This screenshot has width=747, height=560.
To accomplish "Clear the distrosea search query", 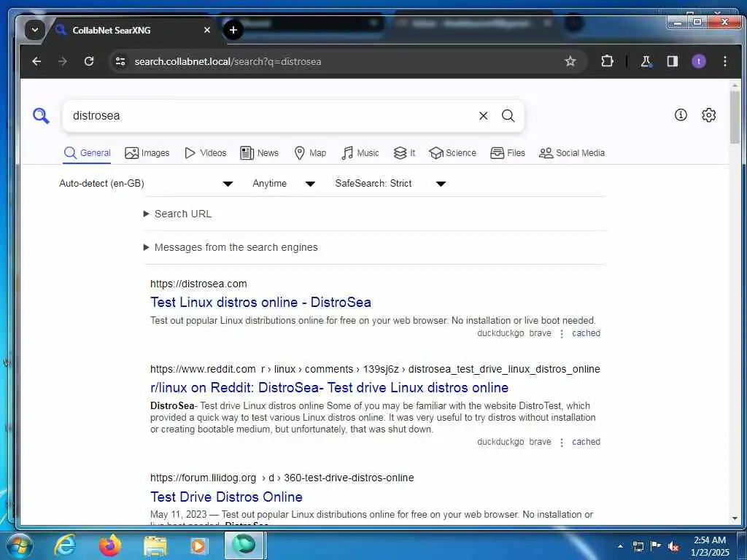I will [x=483, y=116].
